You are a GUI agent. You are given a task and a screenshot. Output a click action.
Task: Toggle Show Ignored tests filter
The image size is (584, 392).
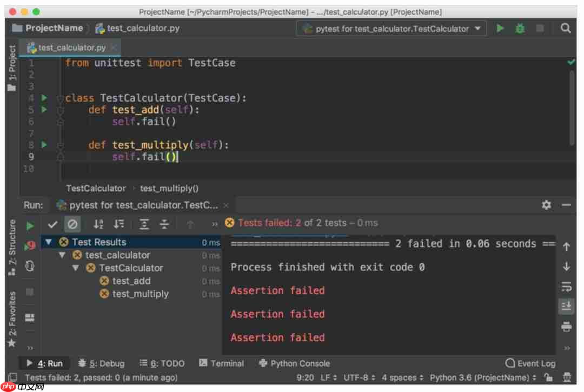(x=72, y=224)
